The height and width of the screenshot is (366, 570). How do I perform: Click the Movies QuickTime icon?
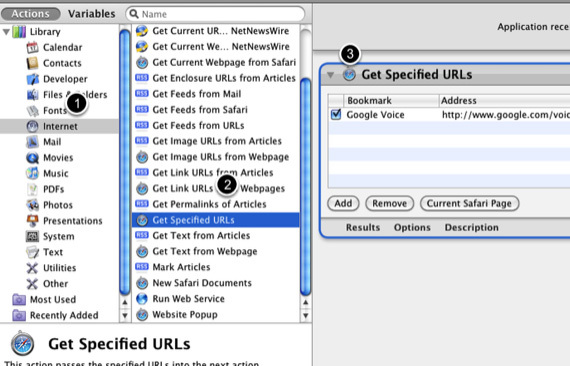point(32,157)
